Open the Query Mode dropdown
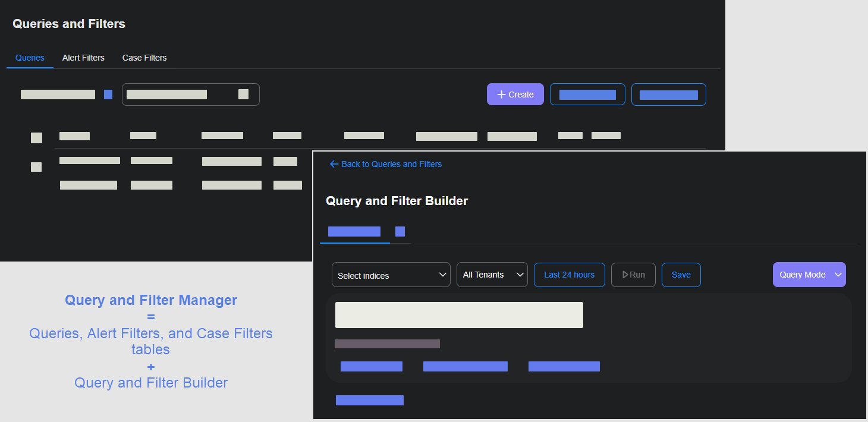 point(809,275)
